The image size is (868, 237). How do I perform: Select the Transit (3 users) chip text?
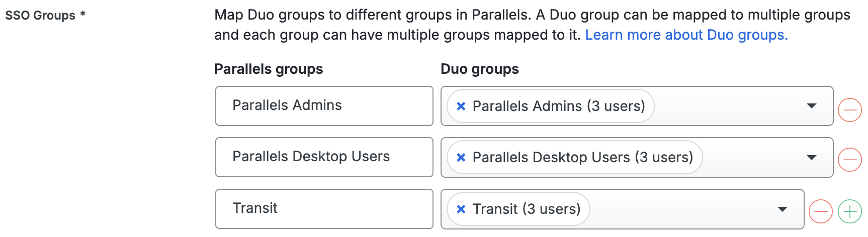526,209
